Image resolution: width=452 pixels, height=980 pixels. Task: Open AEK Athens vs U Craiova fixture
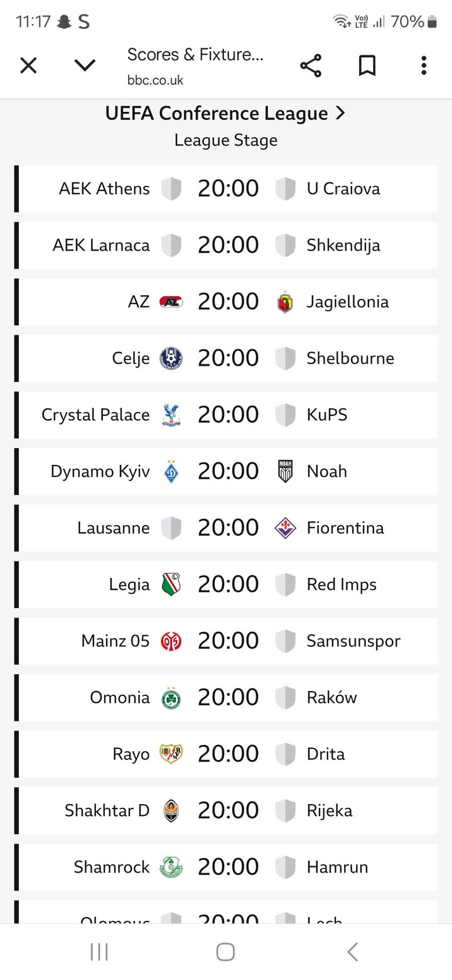tap(227, 188)
